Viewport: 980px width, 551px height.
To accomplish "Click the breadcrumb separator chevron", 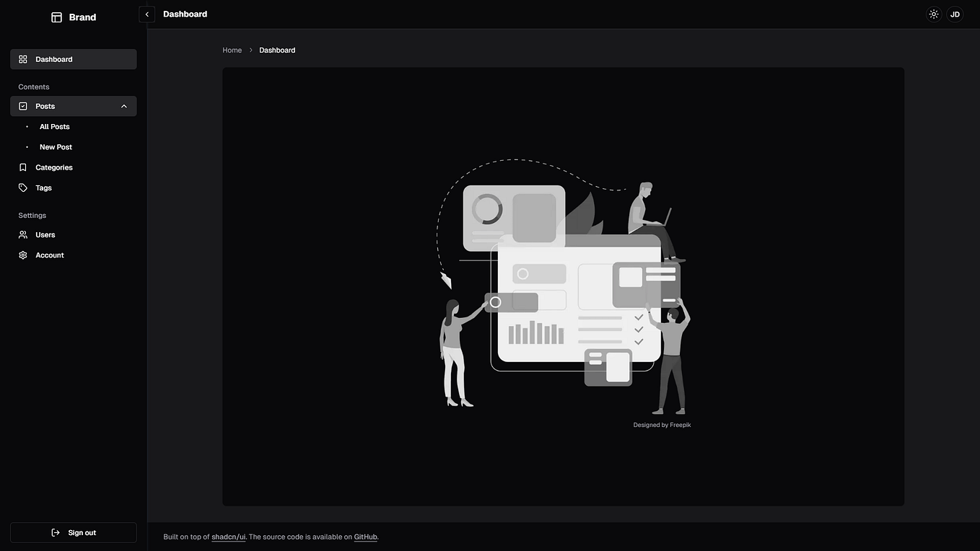I will 250,49.
